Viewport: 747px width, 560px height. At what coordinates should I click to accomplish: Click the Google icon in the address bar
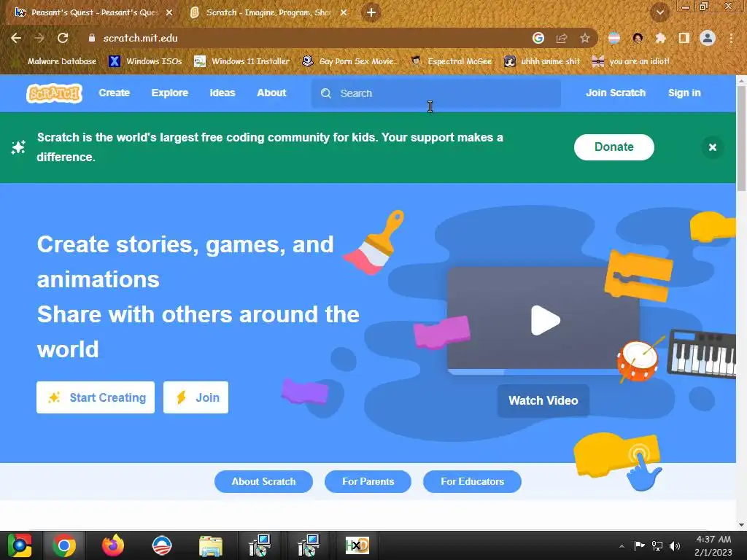(x=538, y=38)
